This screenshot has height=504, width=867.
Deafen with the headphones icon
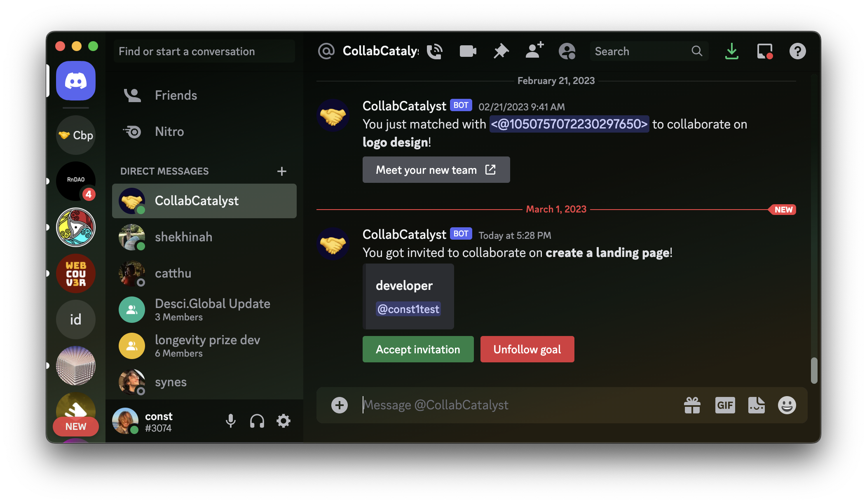(x=257, y=421)
